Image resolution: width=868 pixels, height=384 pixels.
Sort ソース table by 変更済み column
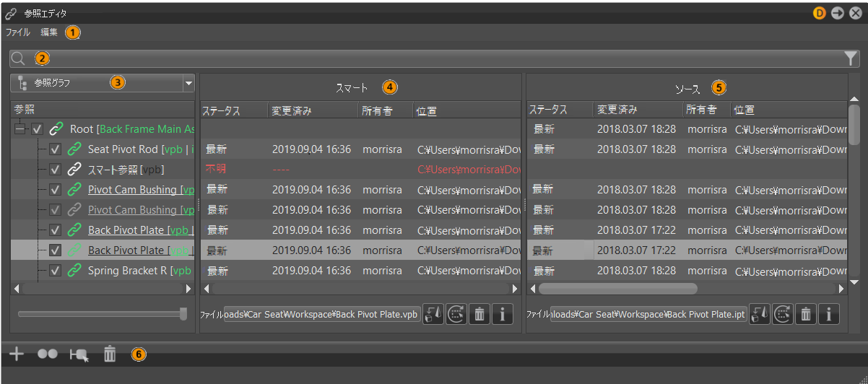point(638,110)
